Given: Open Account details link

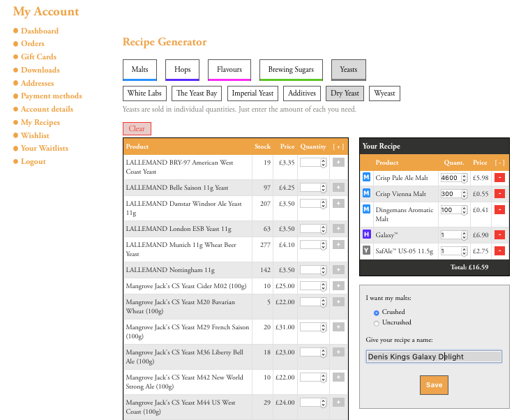Looking at the screenshot, I should pos(47,110).
